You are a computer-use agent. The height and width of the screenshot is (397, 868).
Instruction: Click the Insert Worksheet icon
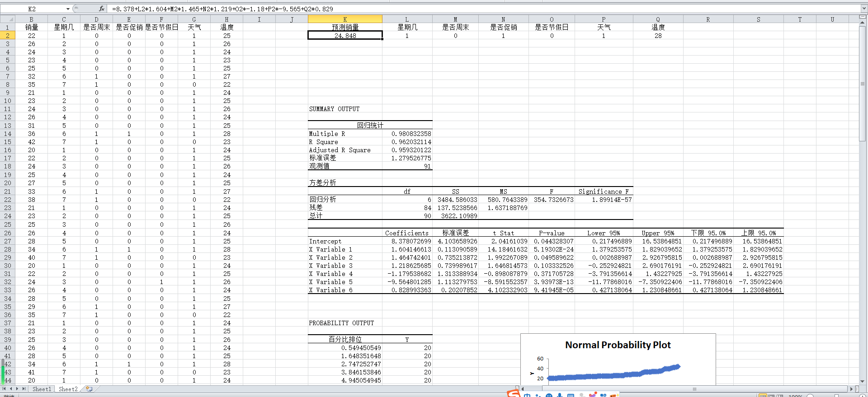tap(89, 389)
